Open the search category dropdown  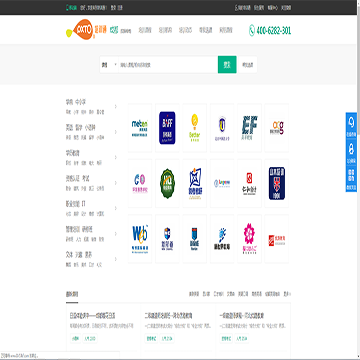click(109, 65)
